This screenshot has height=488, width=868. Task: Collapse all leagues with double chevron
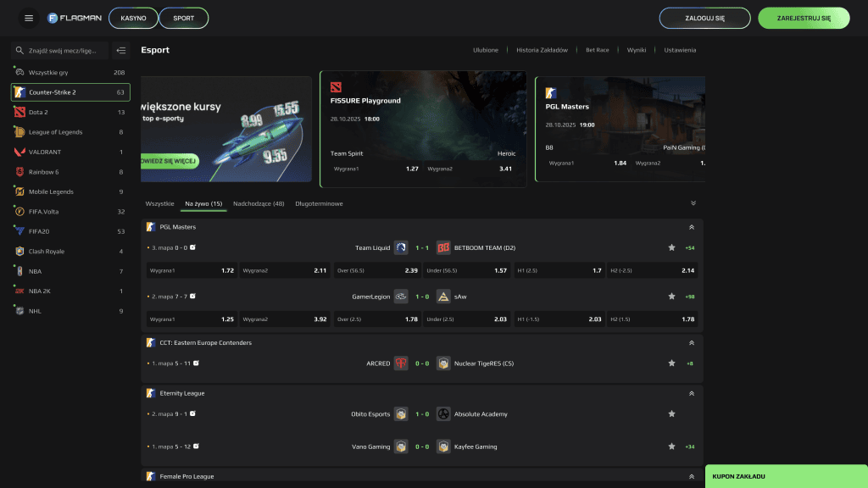693,203
